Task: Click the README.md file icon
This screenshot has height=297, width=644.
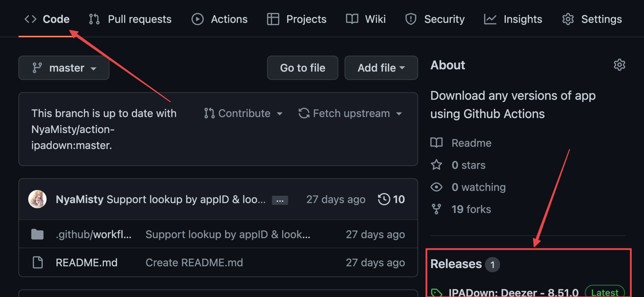Action: pos(38,262)
